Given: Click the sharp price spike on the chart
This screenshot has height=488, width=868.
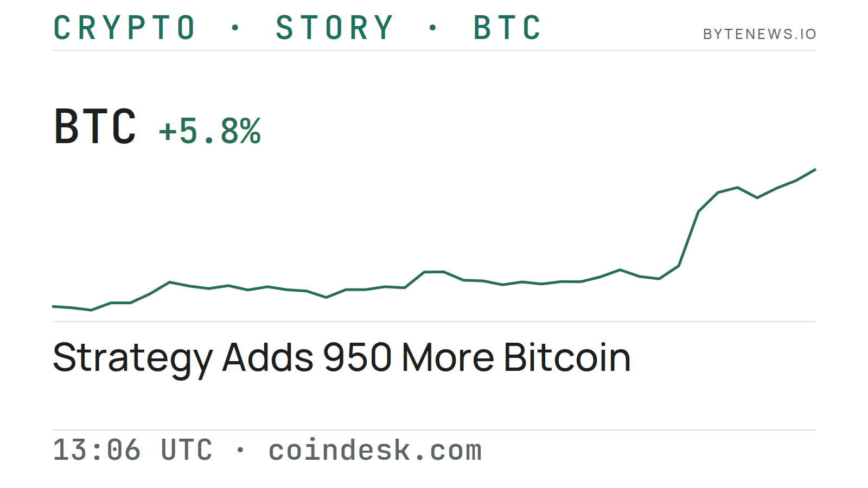Looking at the screenshot, I should click(688, 239).
